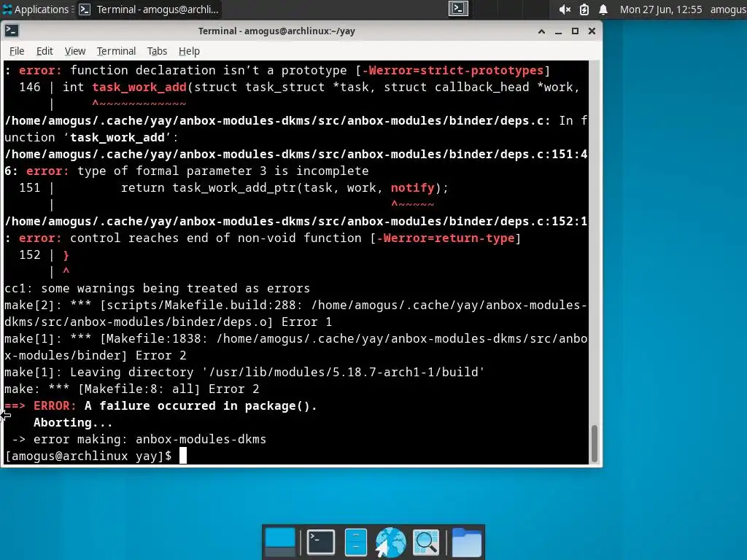Click 'make: *** [Makefile:8: all] Error 2' line
747x560 pixels.
click(132, 389)
